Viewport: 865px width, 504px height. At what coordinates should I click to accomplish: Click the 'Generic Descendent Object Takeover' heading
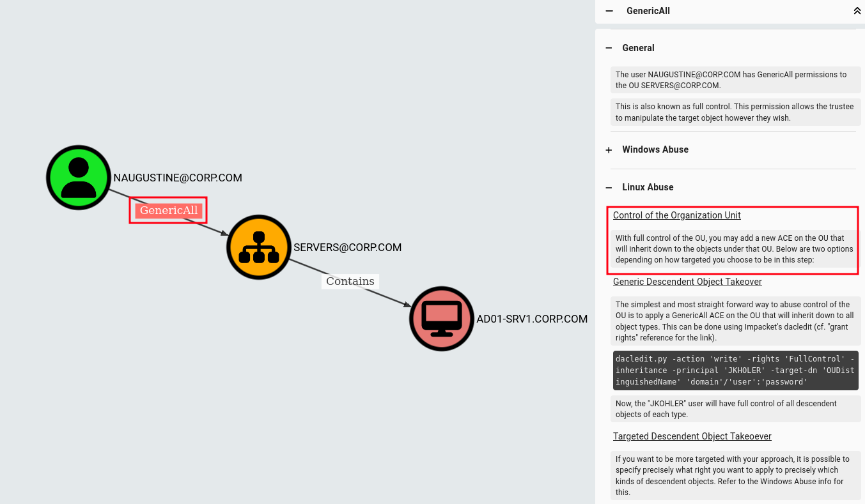click(x=687, y=282)
